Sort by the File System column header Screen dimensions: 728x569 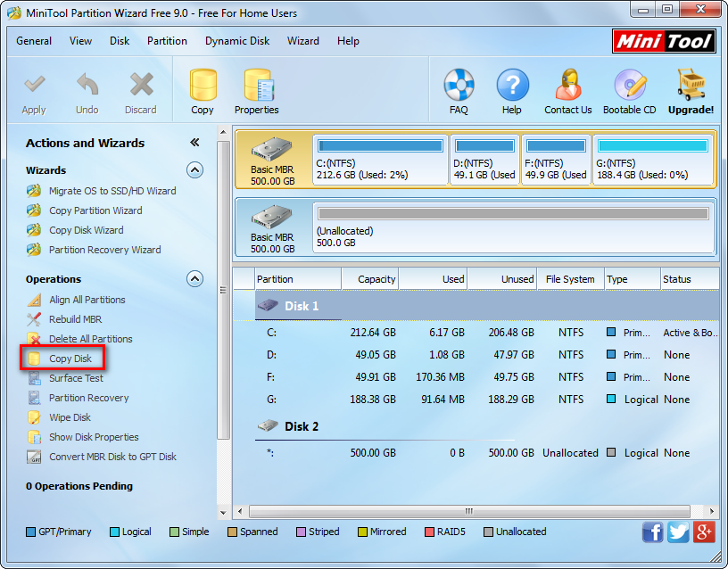(571, 279)
